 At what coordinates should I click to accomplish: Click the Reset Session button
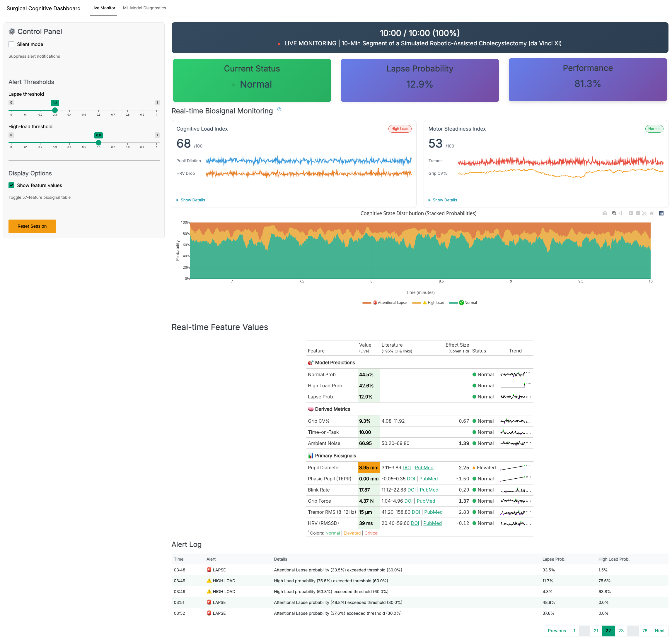click(x=32, y=226)
